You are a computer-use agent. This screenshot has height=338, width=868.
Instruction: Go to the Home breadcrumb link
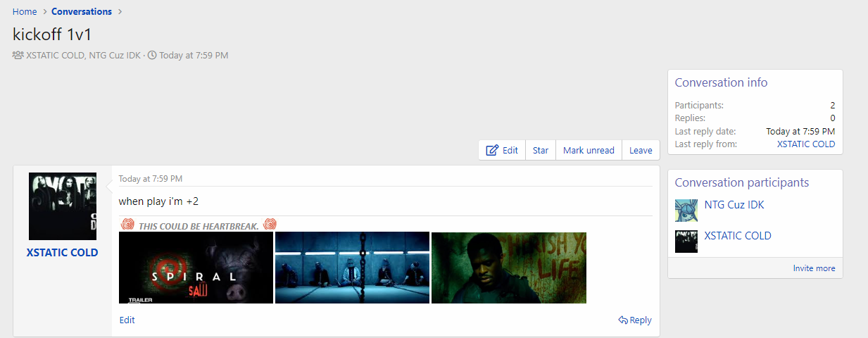pos(25,11)
